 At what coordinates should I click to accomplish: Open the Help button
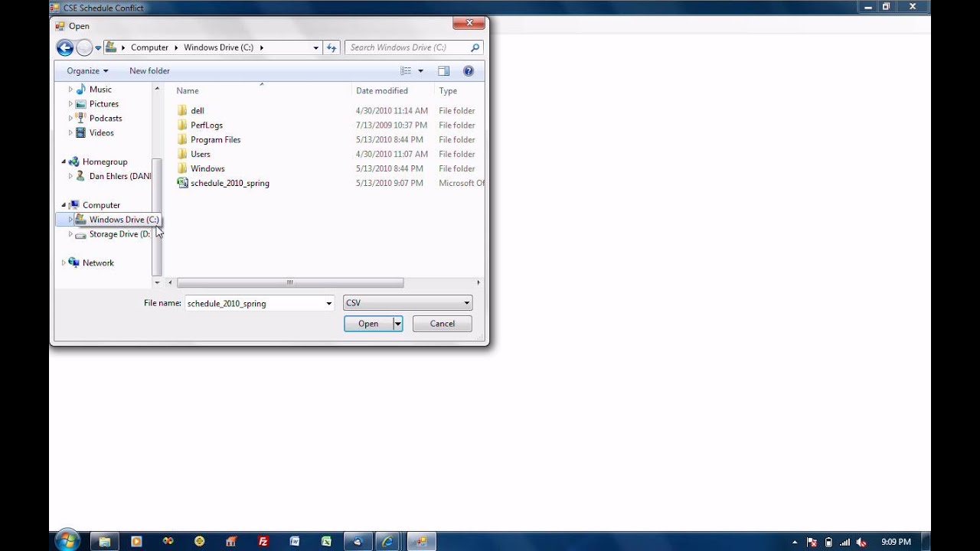[x=469, y=70]
